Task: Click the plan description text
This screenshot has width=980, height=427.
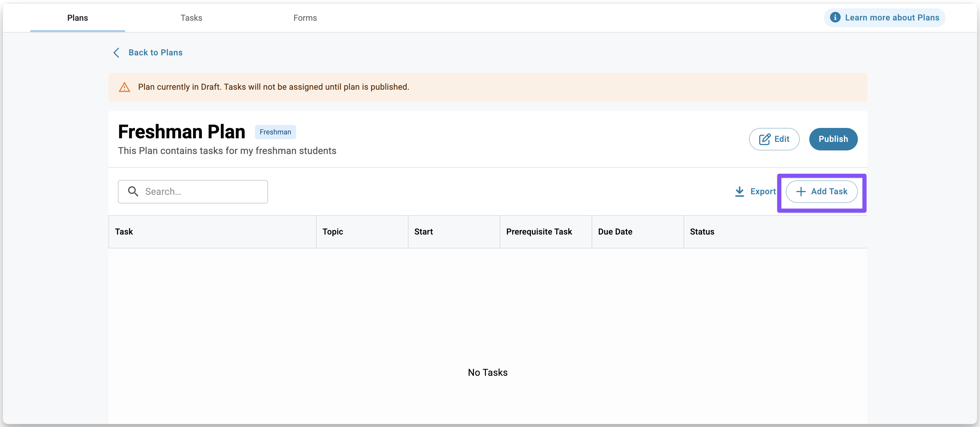Action: click(x=227, y=151)
